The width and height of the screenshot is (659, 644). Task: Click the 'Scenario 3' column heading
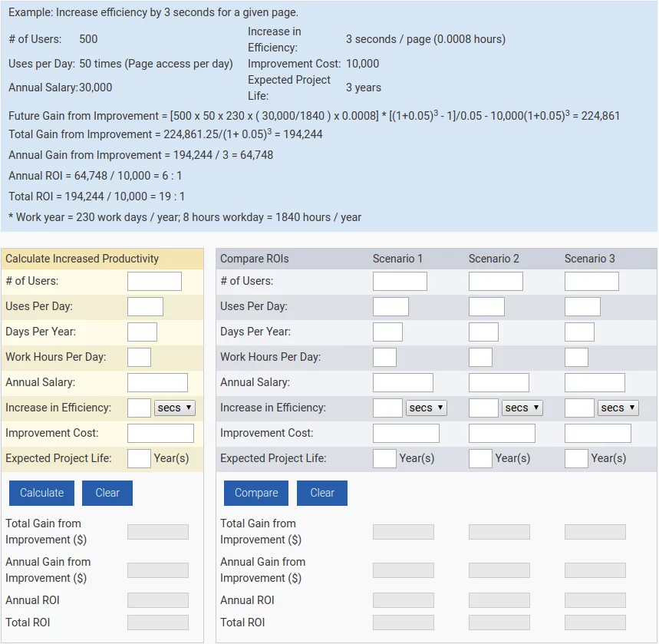[x=590, y=259]
